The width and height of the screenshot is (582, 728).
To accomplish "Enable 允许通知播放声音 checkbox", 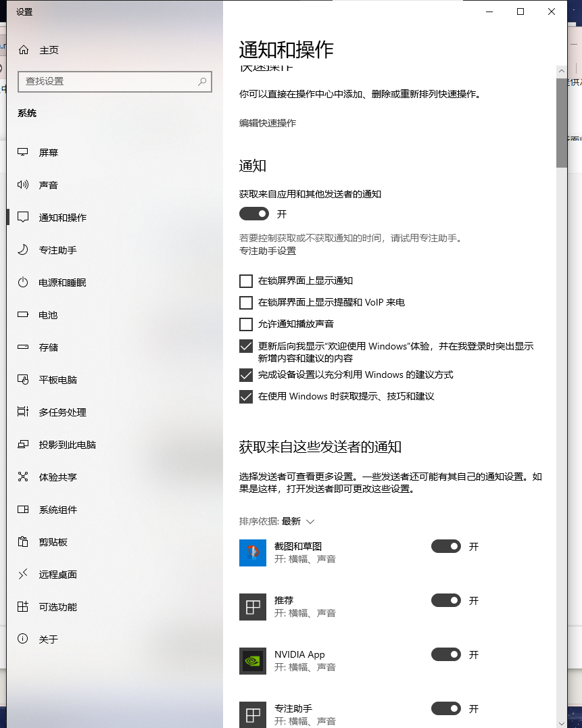I will coord(246,324).
